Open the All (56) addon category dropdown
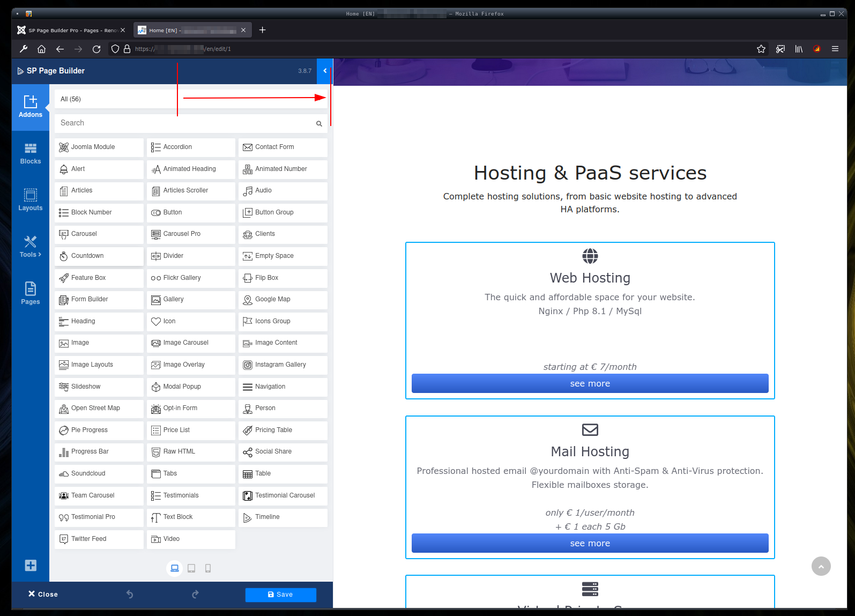The width and height of the screenshot is (855, 616). (x=191, y=99)
